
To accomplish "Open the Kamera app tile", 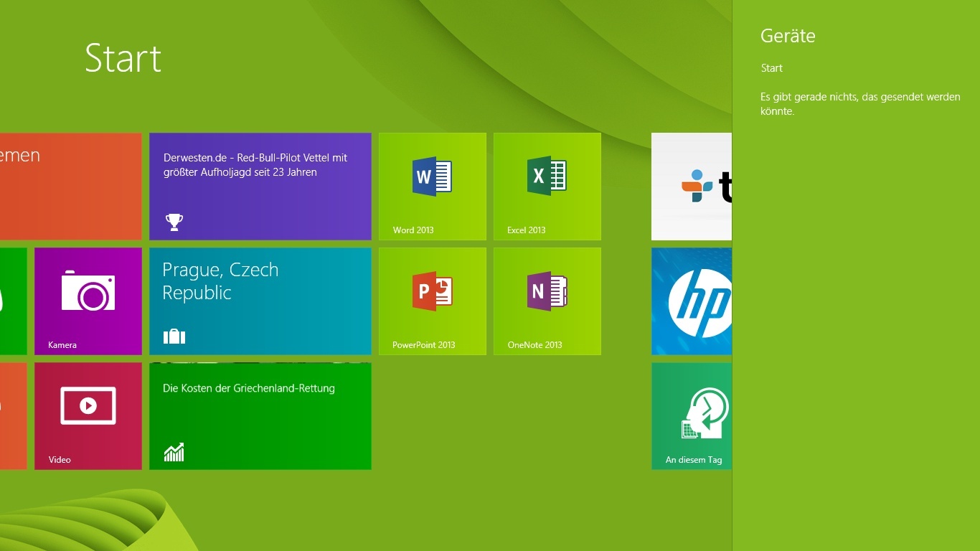I will tap(88, 301).
